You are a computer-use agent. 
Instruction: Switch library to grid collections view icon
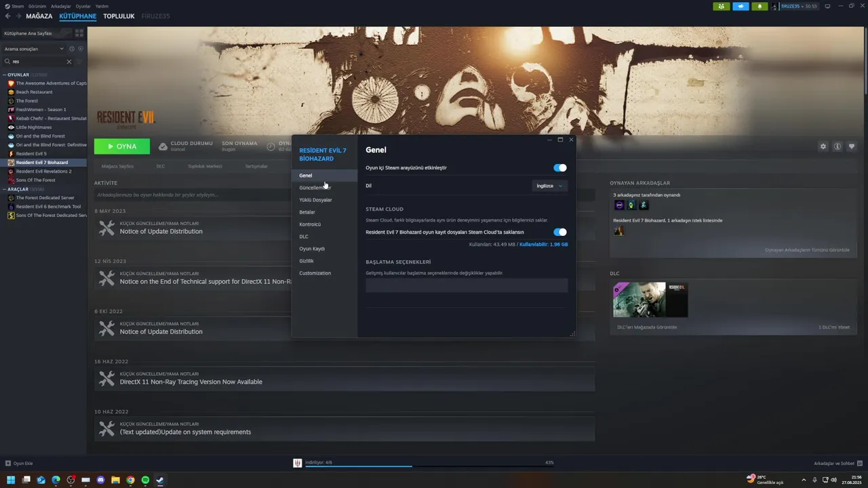(x=79, y=33)
